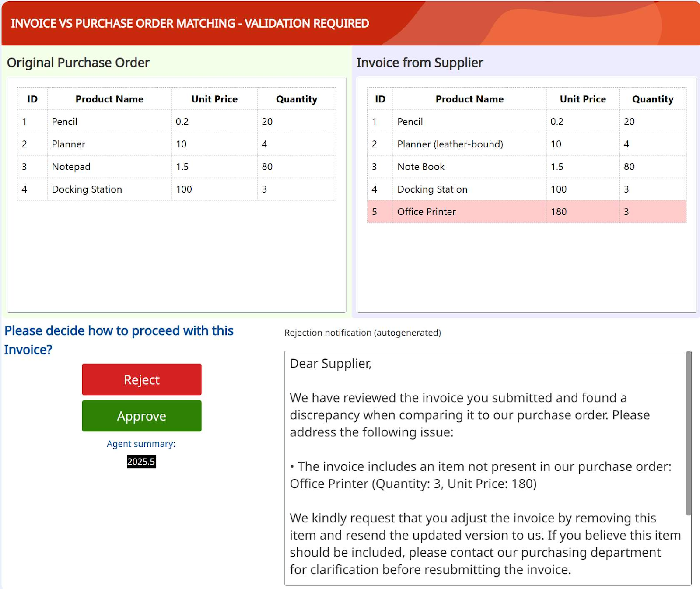Click the 'Original Purchase Order' heading

tap(78, 63)
